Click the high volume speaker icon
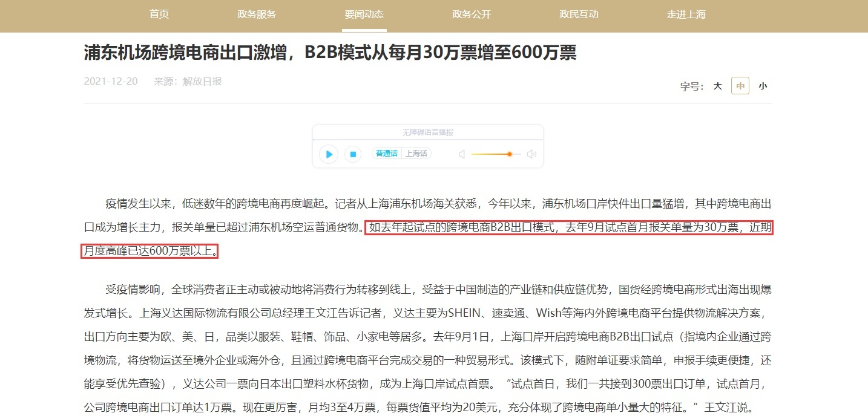868x416 pixels. tap(531, 154)
